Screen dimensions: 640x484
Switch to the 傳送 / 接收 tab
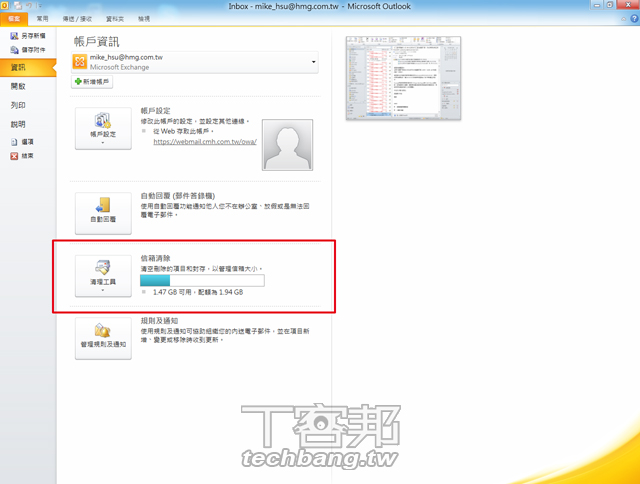pos(77,19)
